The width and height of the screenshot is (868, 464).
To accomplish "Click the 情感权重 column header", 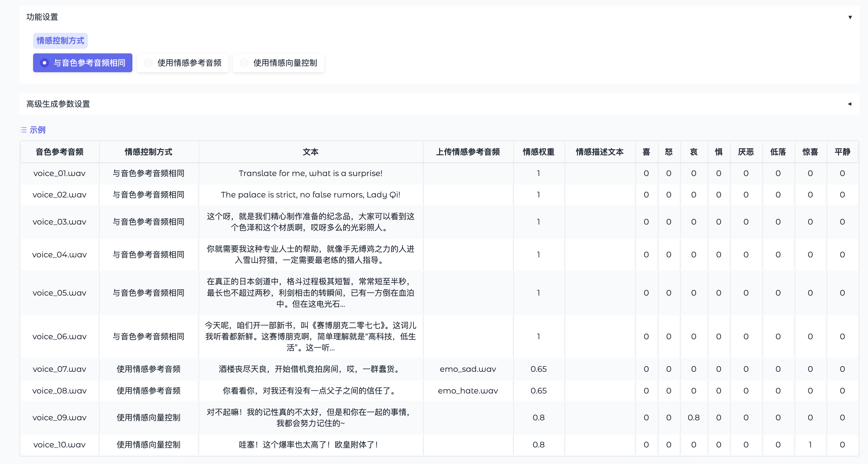I will click(538, 152).
